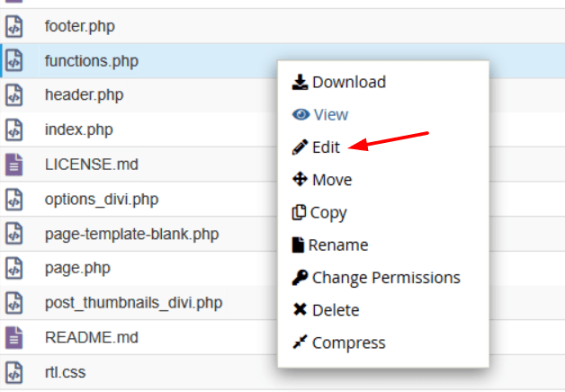Click the Download tray icon in context menu

click(300, 82)
